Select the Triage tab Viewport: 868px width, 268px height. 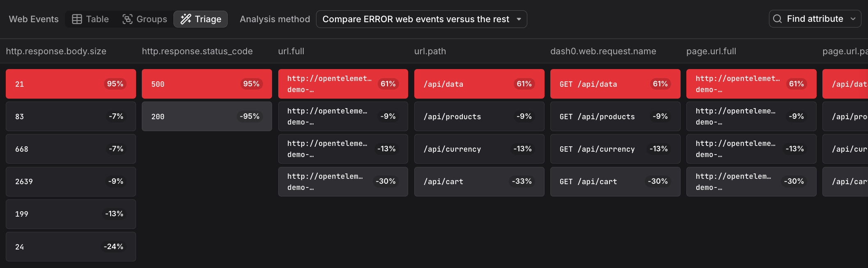201,19
